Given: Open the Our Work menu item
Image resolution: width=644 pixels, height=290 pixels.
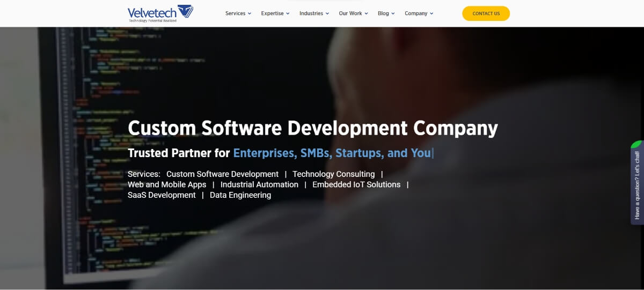Looking at the screenshot, I should tap(350, 13).
